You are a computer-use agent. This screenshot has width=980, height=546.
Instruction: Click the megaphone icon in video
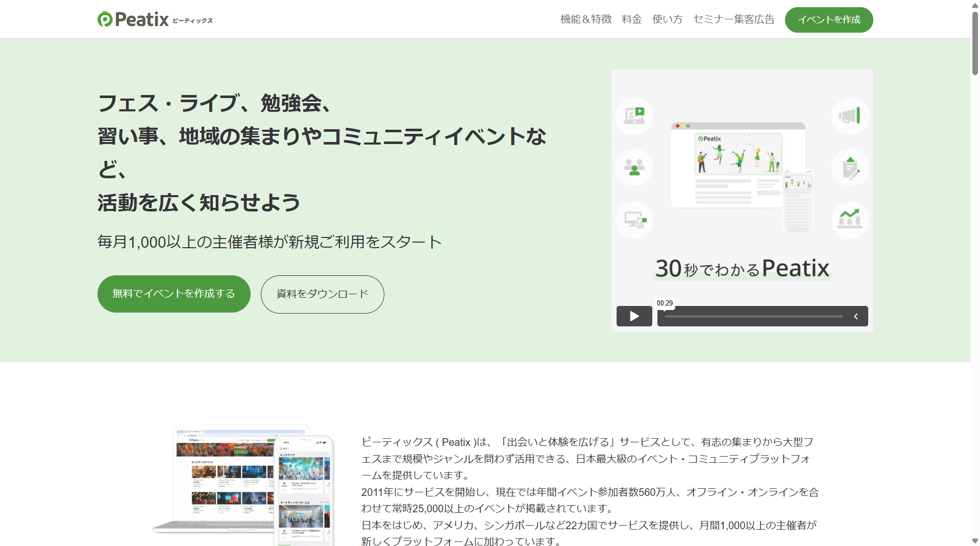(850, 116)
